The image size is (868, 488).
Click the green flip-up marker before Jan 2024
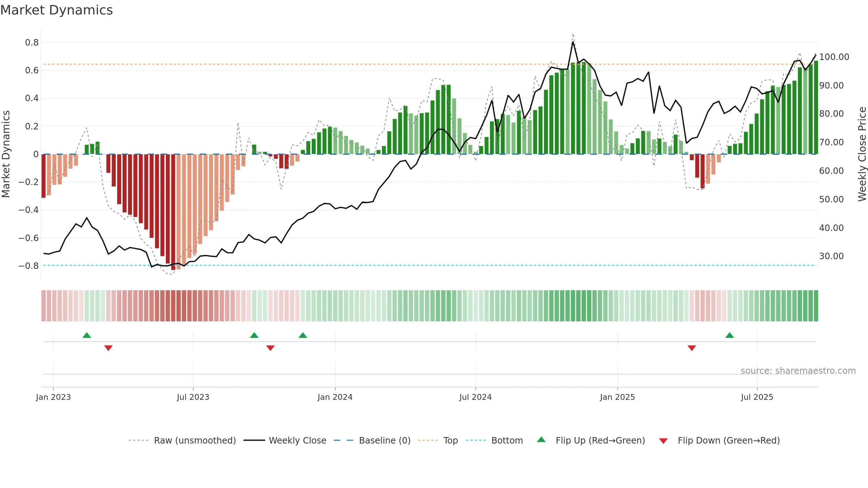click(303, 335)
